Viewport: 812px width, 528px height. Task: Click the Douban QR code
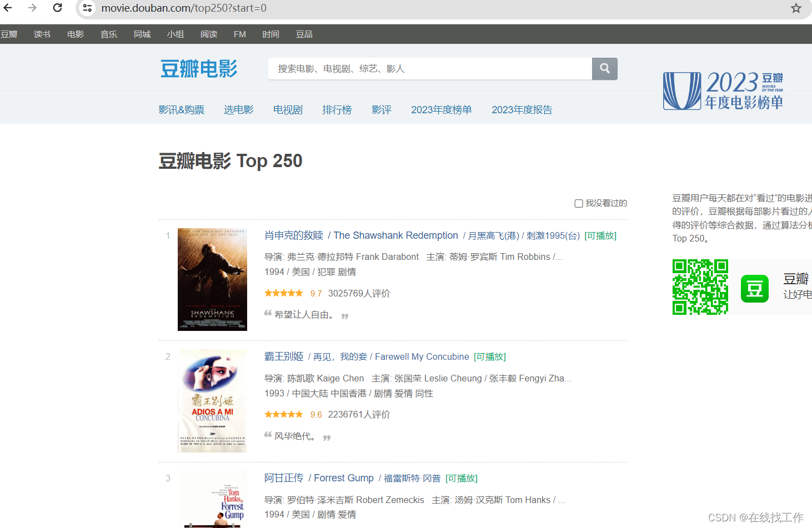pyautogui.click(x=700, y=287)
